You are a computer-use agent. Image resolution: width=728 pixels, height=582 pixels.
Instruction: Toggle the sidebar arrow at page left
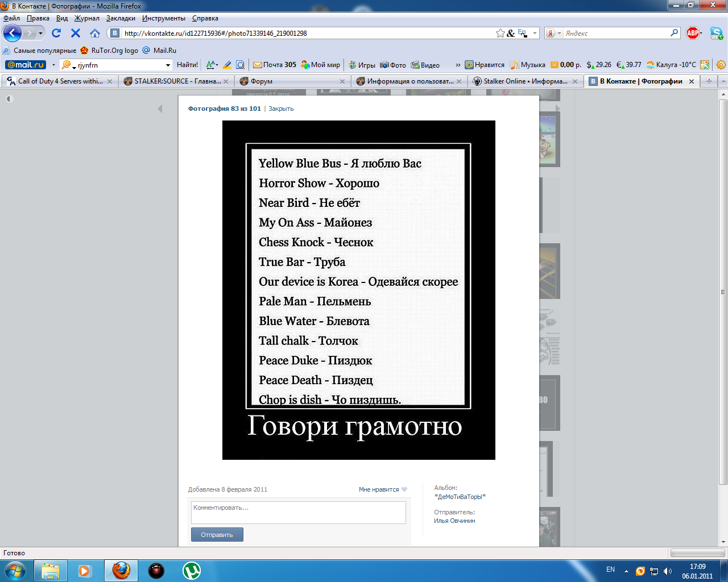pyautogui.click(x=9, y=99)
